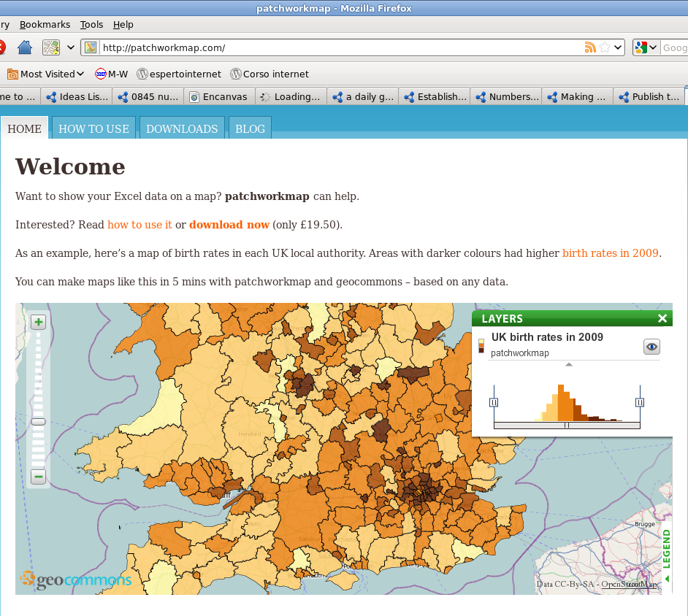The width and height of the screenshot is (688, 616).
Task: Expand the LEGEND side tab
Action: click(667, 555)
